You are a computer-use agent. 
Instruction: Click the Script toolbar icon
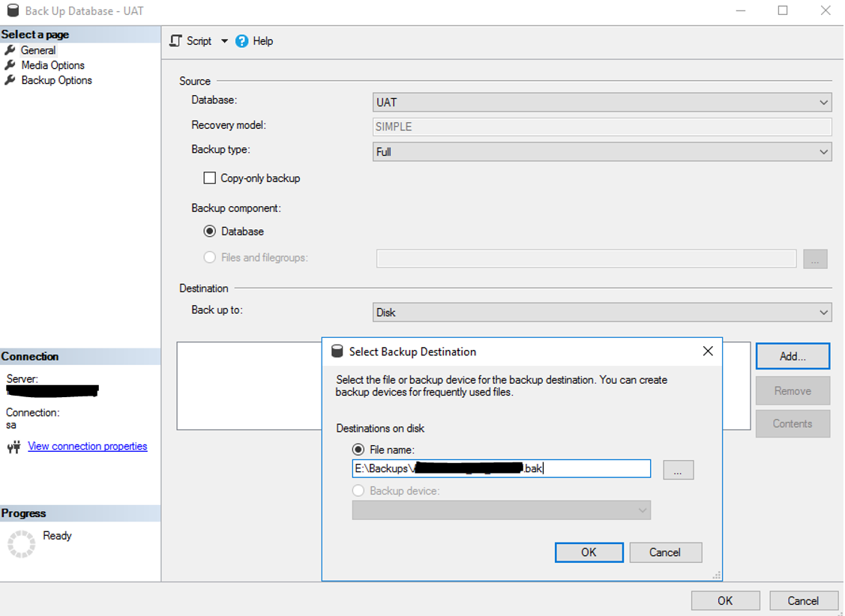[175, 41]
